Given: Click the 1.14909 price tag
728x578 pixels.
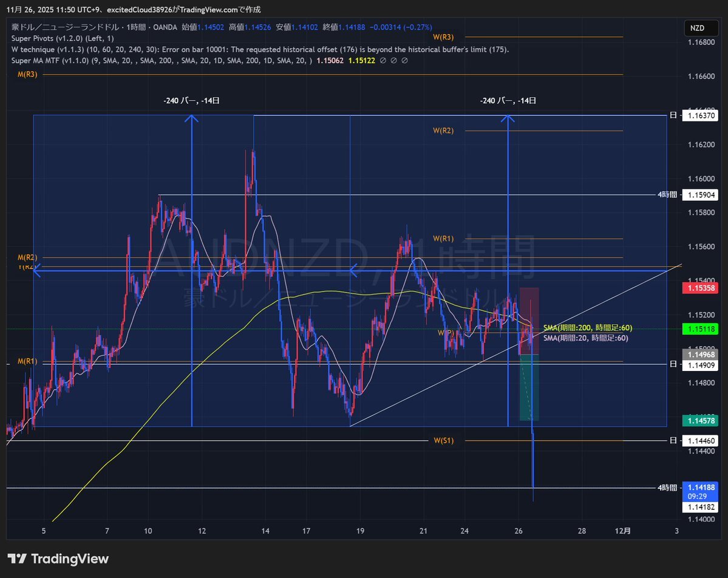Looking at the screenshot, I should point(700,365).
